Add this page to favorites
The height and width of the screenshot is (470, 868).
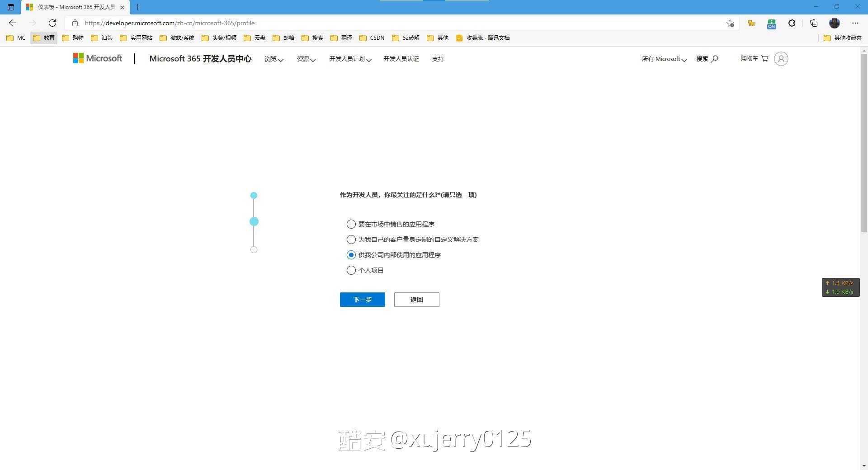(x=730, y=23)
